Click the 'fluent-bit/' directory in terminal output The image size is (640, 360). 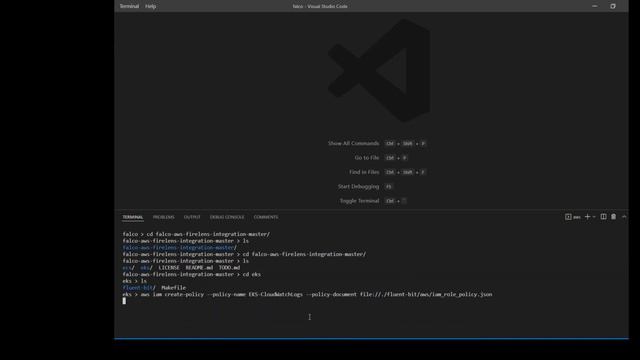coord(139,288)
